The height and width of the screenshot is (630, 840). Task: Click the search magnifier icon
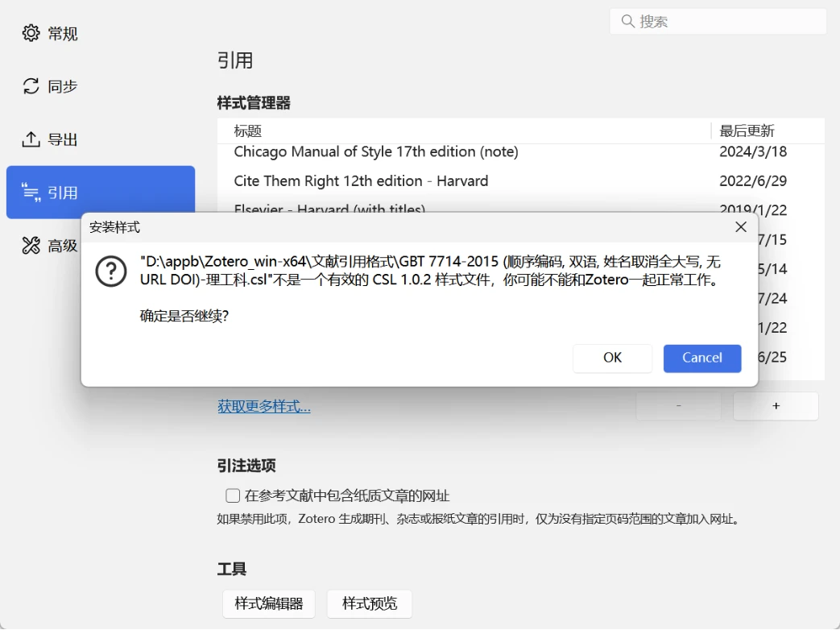point(627,22)
